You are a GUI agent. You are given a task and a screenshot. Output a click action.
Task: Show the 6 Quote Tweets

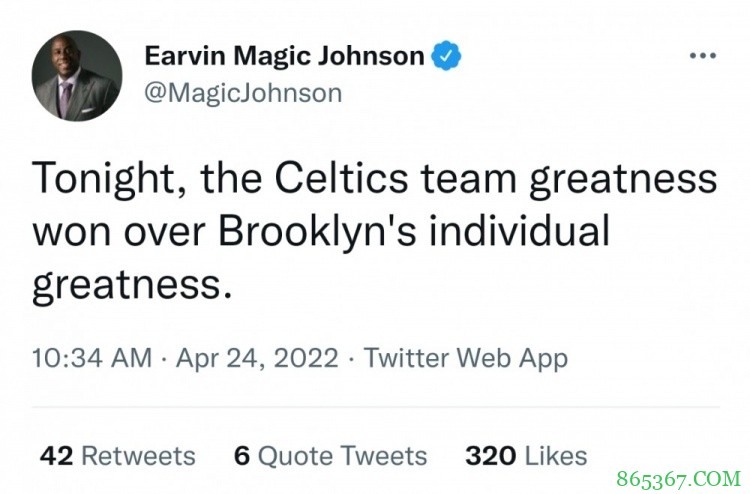click(x=329, y=456)
